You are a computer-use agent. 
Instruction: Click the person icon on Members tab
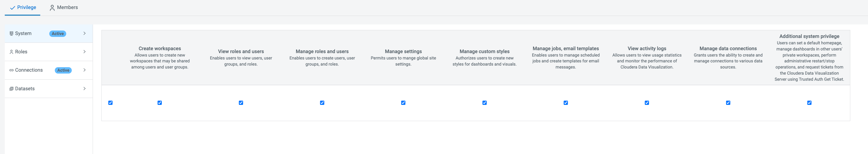(x=52, y=8)
